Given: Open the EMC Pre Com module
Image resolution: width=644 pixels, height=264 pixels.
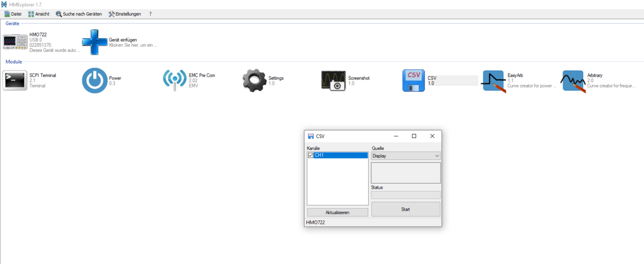Looking at the screenshot, I should pyautogui.click(x=174, y=80).
